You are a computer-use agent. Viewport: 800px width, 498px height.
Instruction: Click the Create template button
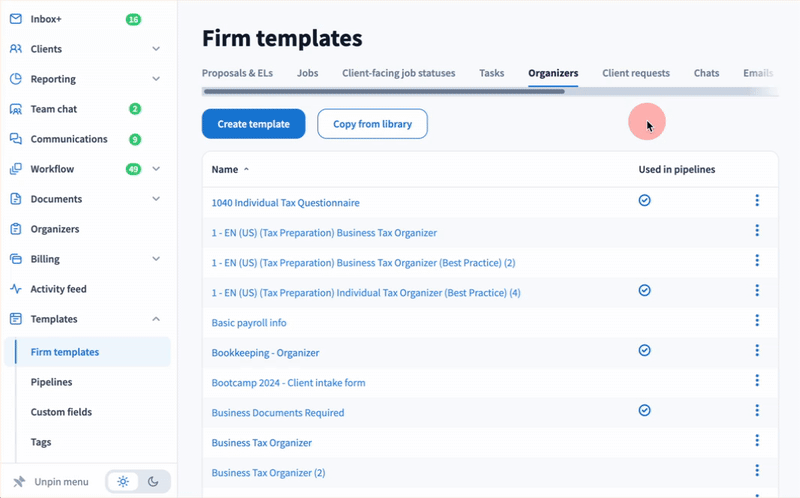(253, 124)
